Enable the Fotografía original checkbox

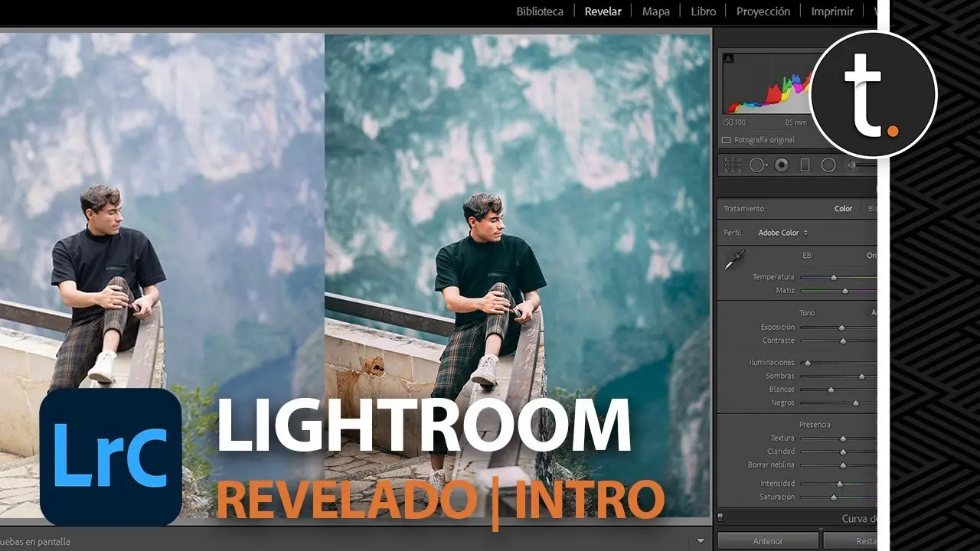727,140
